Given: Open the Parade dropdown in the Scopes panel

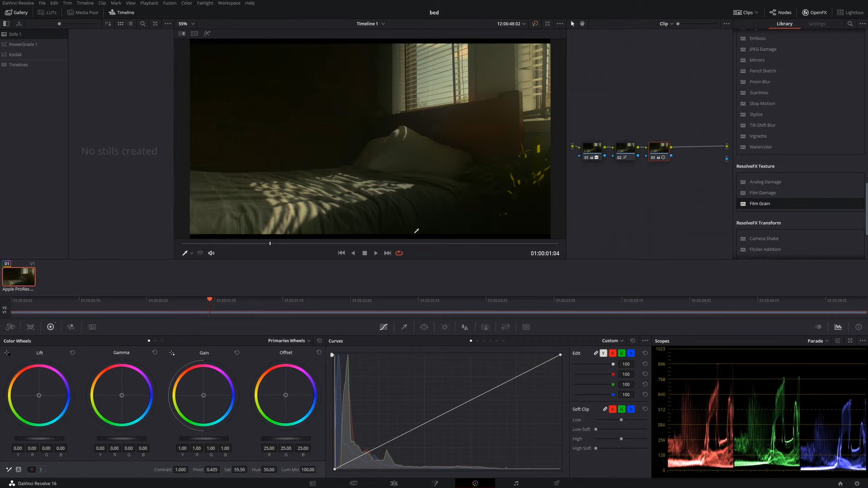Looking at the screenshot, I should click(x=816, y=340).
